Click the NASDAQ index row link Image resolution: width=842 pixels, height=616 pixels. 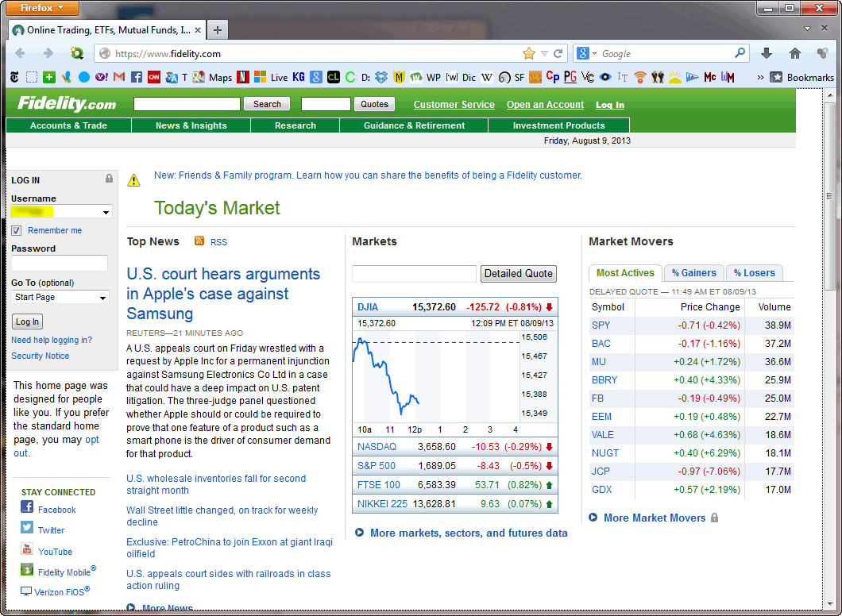[x=377, y=446]
